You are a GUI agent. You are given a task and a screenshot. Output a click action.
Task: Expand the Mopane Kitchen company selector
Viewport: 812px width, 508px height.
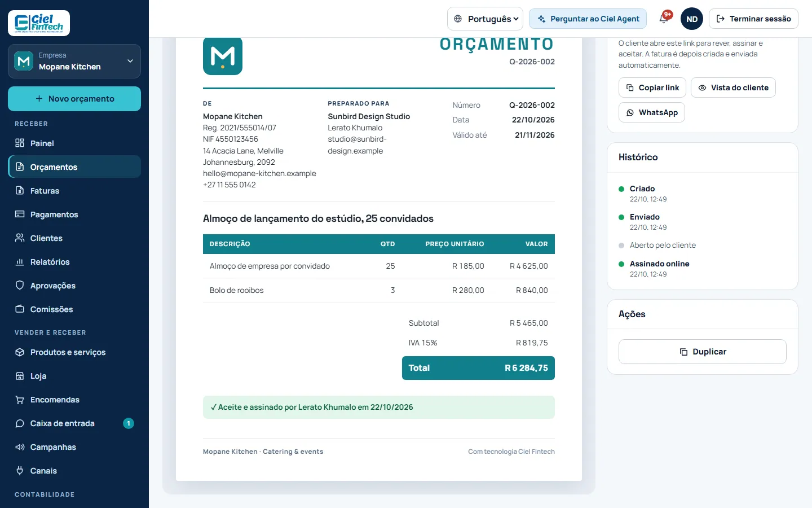[74, 61]
